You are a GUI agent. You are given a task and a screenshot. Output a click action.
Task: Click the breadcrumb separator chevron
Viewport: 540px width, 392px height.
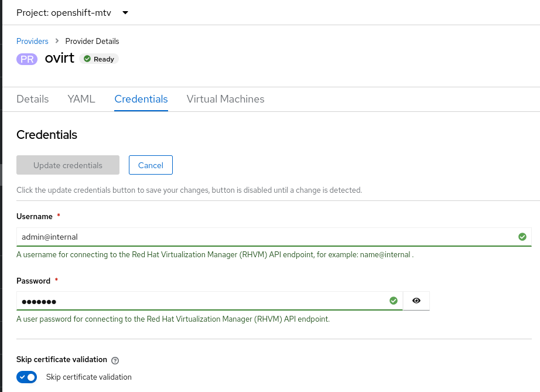tap(57, 41)
